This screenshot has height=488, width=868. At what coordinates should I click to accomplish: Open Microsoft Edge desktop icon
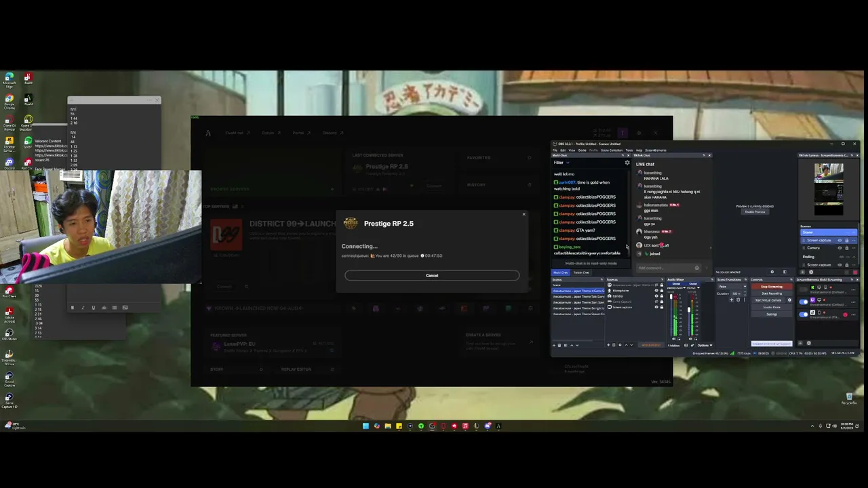click(x=9, y=80)
